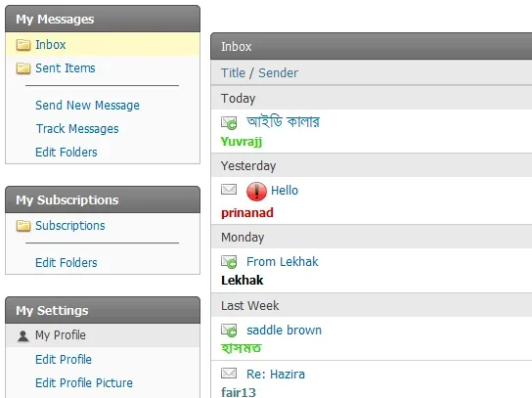This screenshot has width=532, height=398.
Task: Open the Re: Hazira message
Action: tap(276, 374)
